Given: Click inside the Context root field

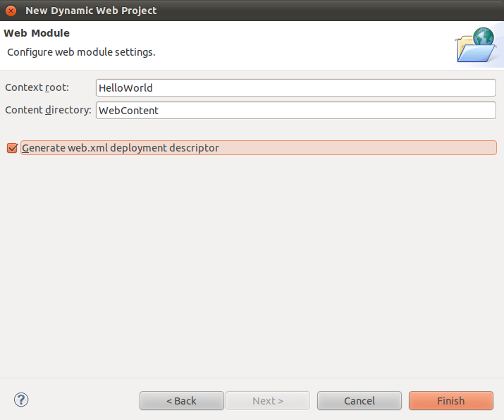Looking at the screenshot, I should (x=296, y=88).
